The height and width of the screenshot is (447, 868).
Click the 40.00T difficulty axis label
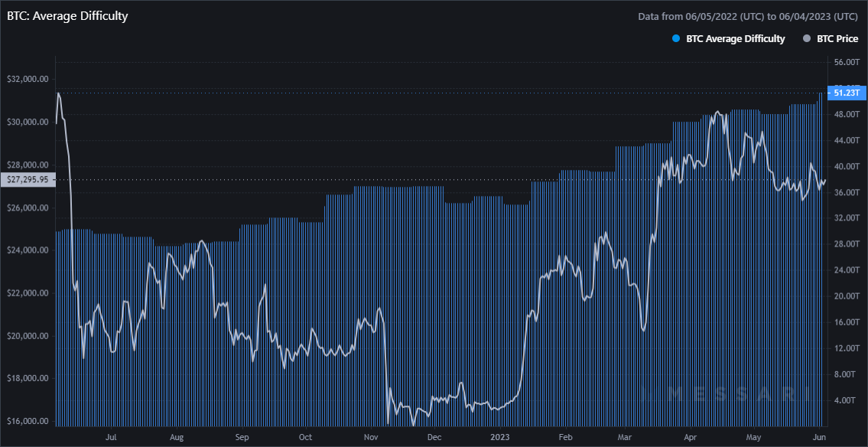pos(847,166)
